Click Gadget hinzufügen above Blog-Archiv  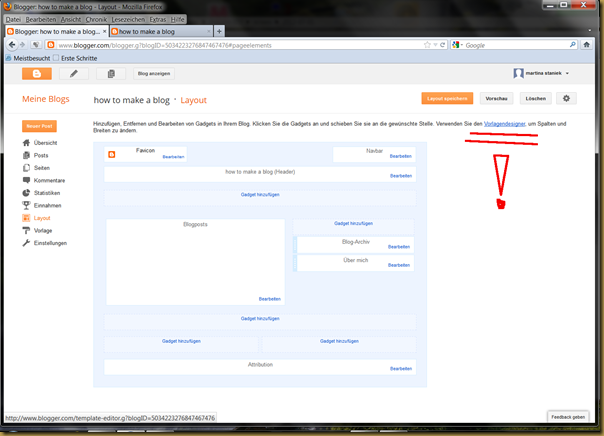coord(353,223)
